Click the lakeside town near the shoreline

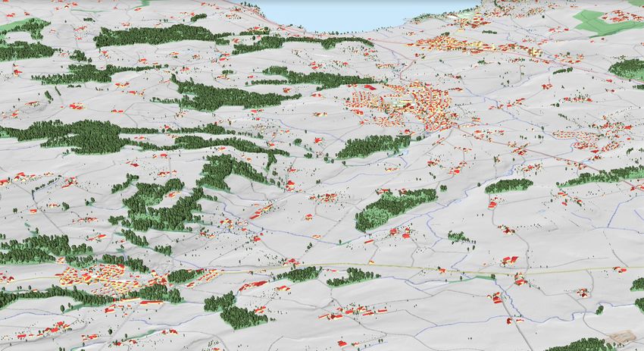coord(455,42)
